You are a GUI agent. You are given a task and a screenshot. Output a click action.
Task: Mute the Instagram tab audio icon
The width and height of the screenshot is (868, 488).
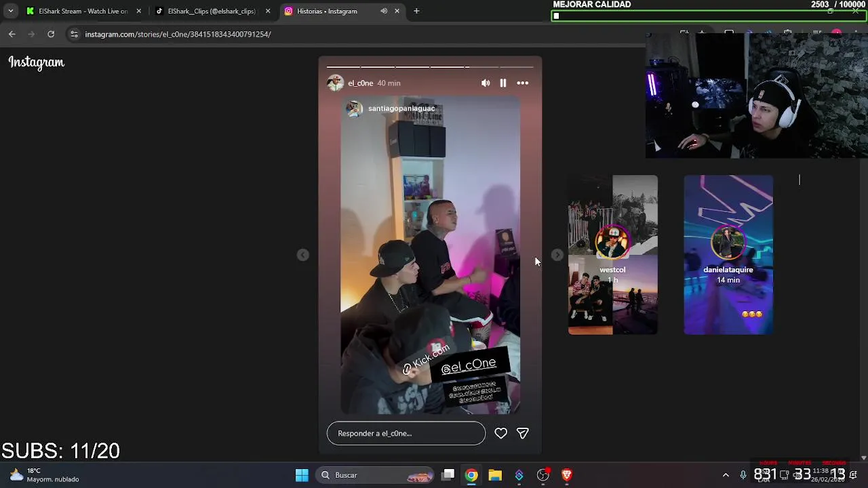[x=384, y=11]
